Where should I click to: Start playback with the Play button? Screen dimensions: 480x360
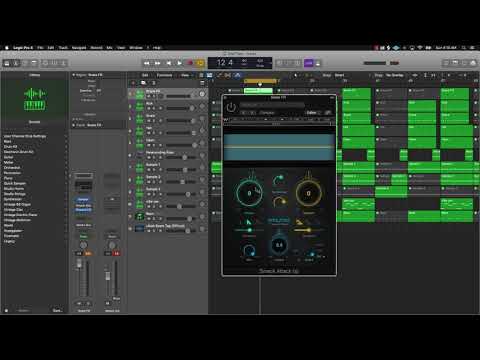pos(179,63)
